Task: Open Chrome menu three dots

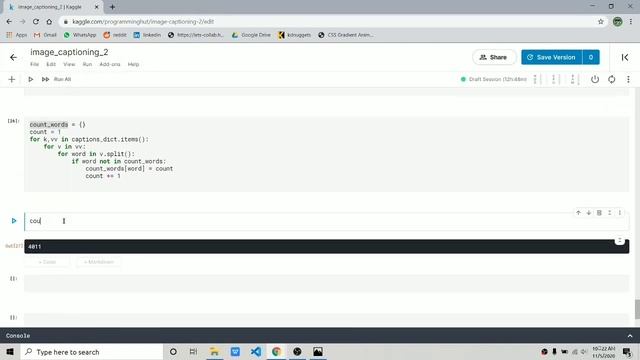Action: pyautogui.click(x=631, y=22)
